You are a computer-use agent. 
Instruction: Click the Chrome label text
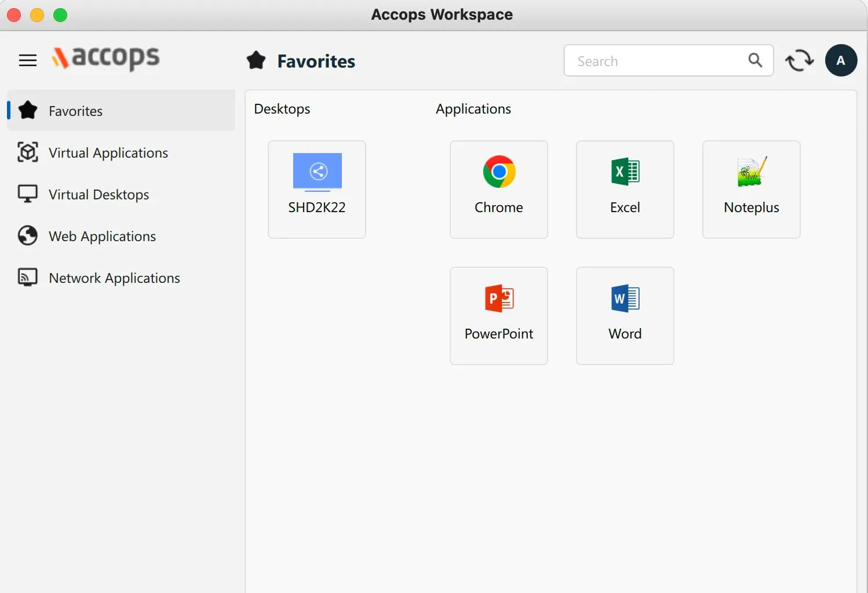point(499,207)
